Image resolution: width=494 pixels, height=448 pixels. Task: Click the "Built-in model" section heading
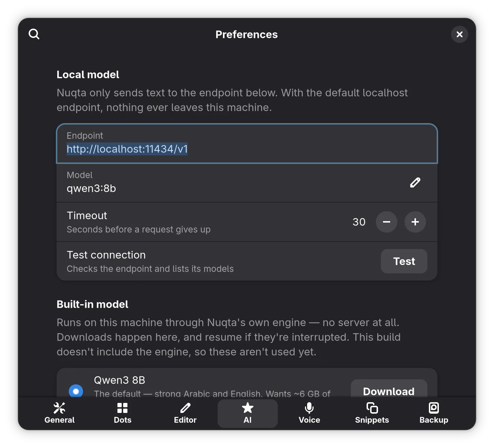(x=92, y=304)
